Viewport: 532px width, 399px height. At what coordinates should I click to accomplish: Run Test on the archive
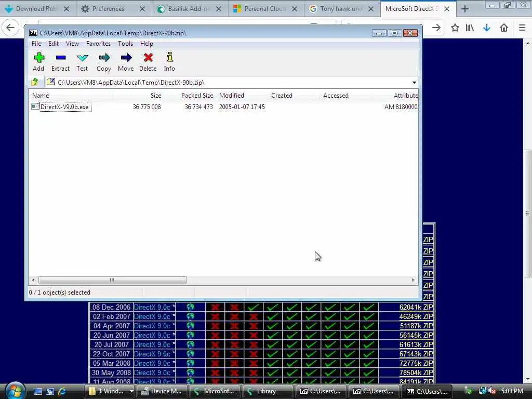pos(82,61)
